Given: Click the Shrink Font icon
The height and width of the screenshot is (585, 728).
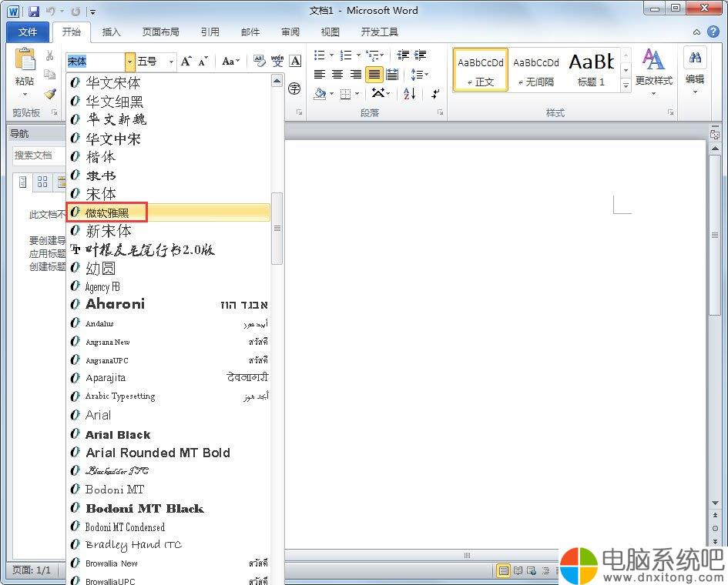Looking at the screenshot, I should (203, 61).
